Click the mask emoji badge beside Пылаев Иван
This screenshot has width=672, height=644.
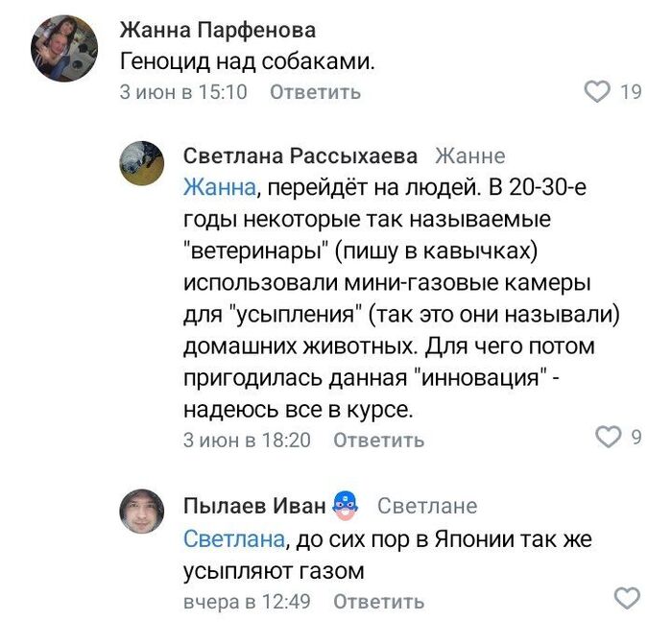pos(345,505)
